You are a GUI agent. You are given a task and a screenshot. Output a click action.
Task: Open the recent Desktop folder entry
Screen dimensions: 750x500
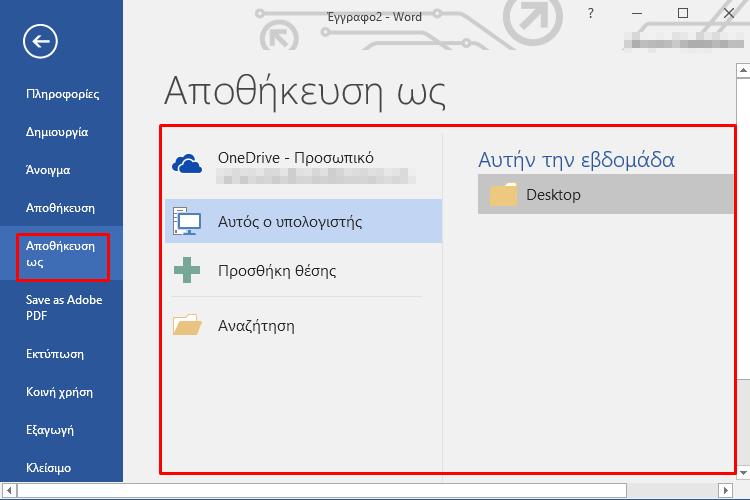pos(606,194)
